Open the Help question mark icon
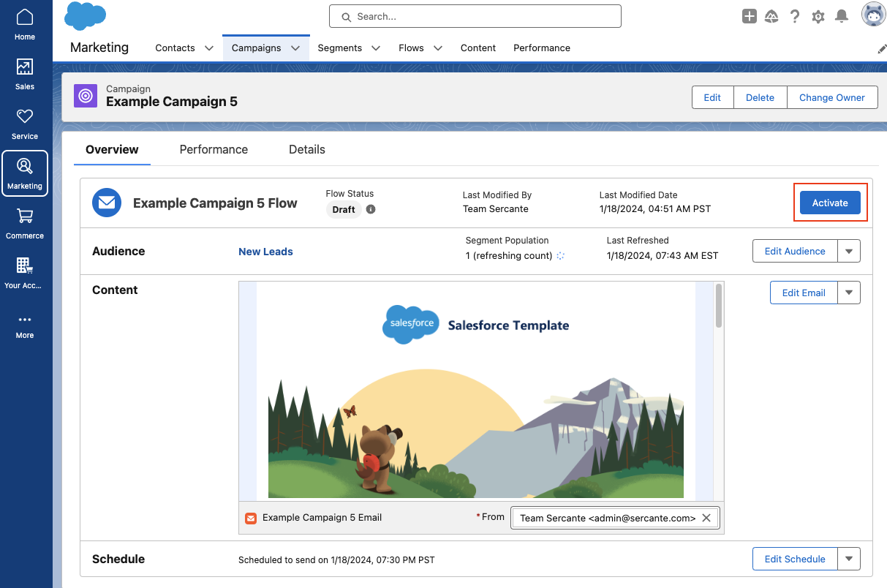 (795, 16)
